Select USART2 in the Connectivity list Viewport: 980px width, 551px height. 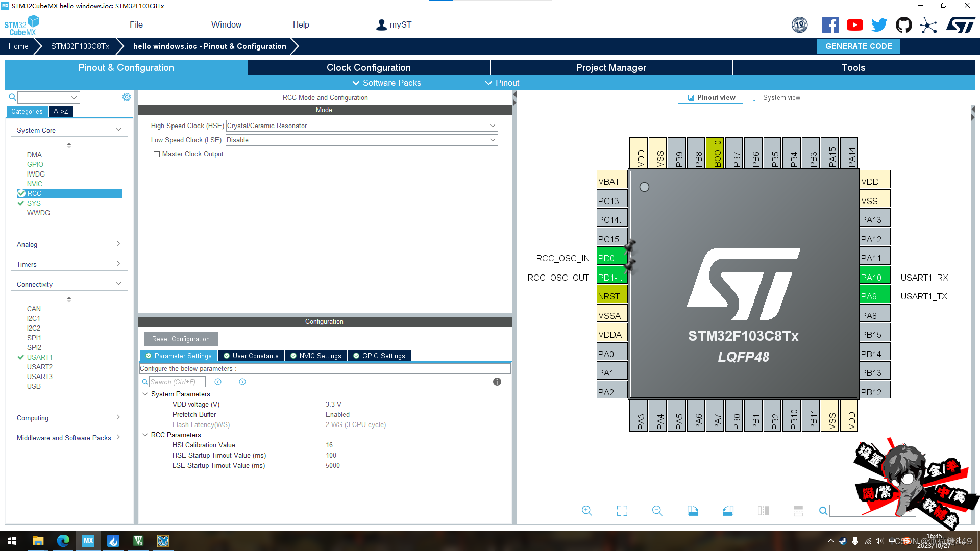[x=40, y=366]
